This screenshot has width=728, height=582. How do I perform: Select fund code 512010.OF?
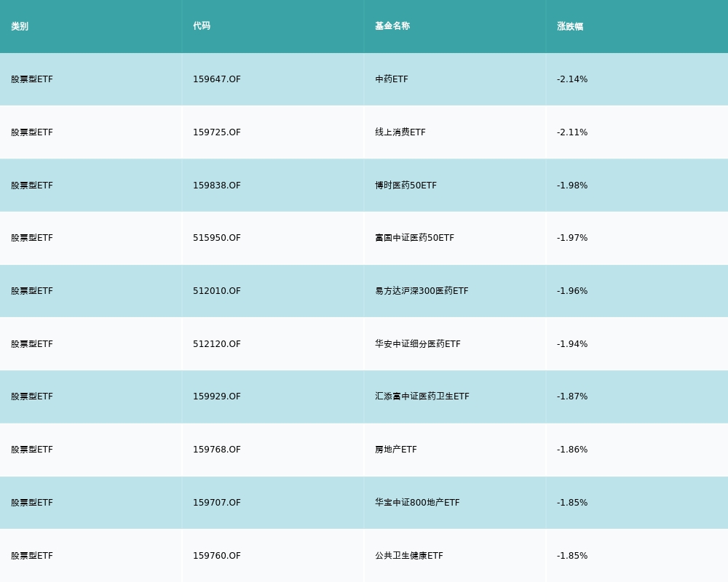tap(217, 291)
